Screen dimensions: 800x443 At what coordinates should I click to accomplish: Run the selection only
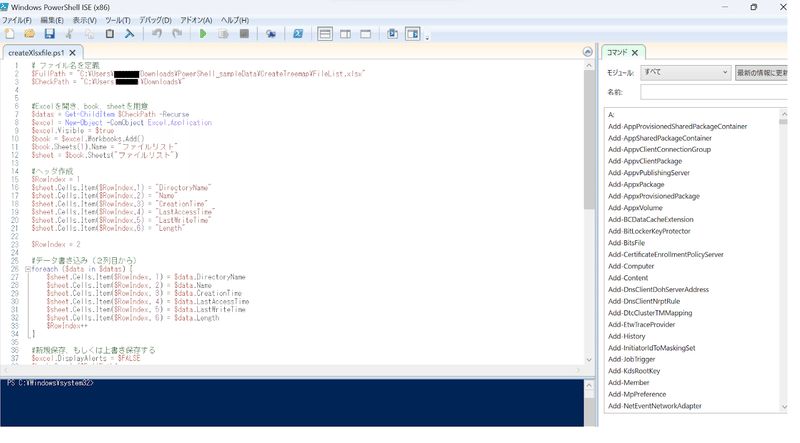point(223,34)
